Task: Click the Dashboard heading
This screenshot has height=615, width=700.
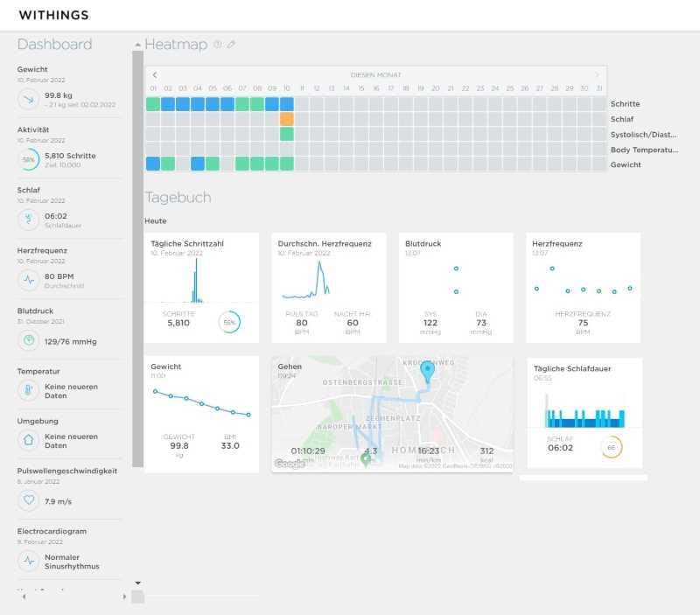Action: (x=54, y=45)
